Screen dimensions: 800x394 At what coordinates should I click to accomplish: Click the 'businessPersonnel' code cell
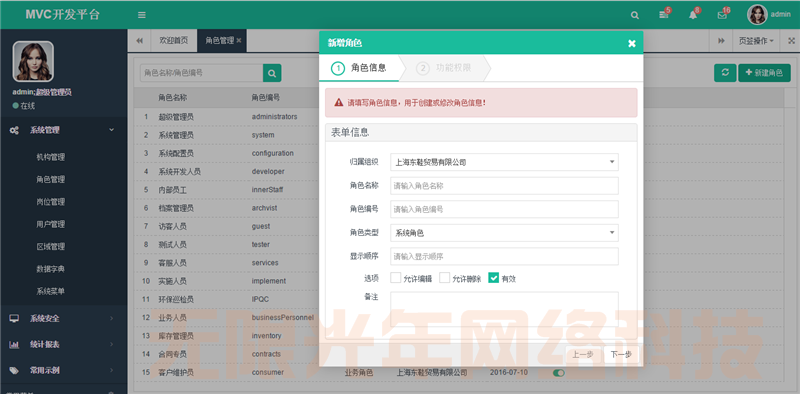click(283, 317)
